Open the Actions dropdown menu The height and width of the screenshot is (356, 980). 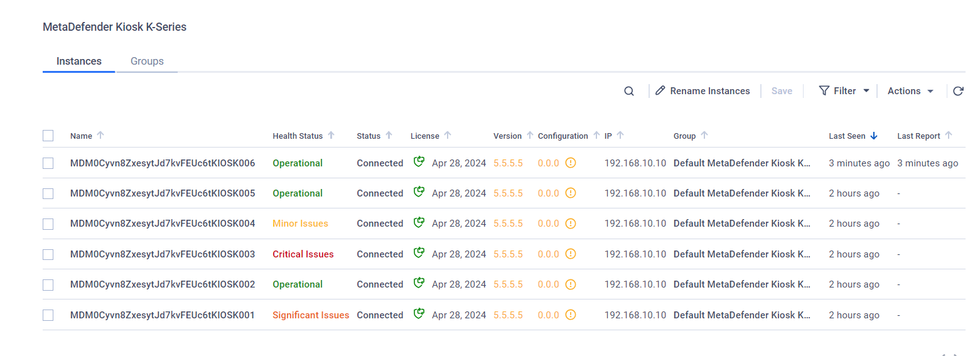(911, 91)
